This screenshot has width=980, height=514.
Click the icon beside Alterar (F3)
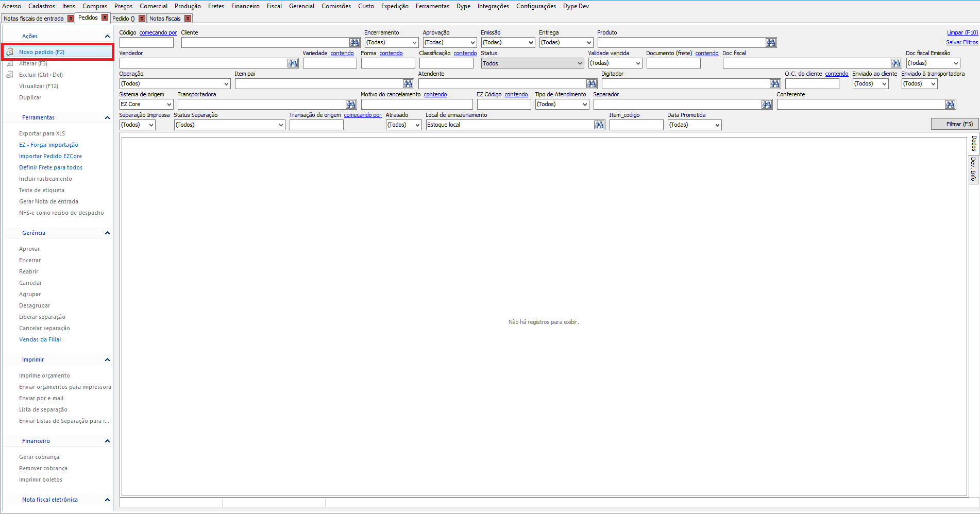10,63
